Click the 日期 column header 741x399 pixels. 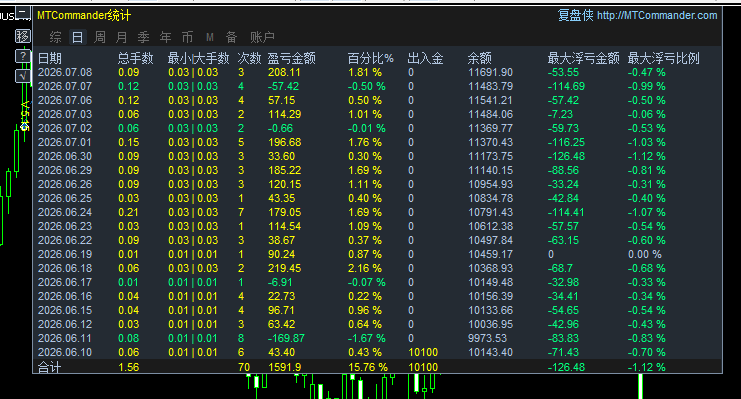(x=50, y=59)
